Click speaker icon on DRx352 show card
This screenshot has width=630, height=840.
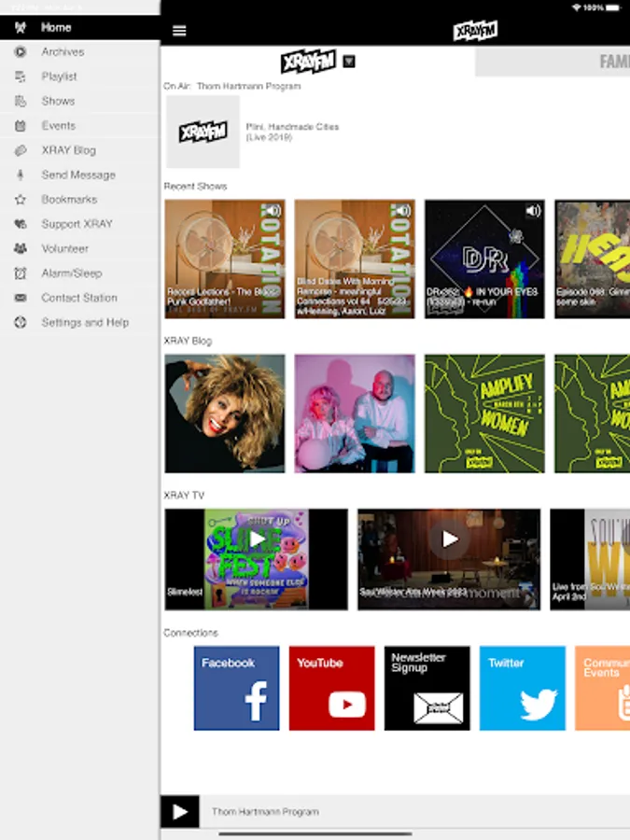pos(533,211)
